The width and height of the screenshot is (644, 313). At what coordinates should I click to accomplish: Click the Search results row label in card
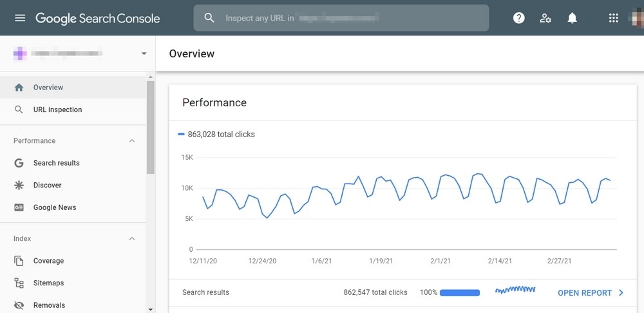(x=206, y=292)
